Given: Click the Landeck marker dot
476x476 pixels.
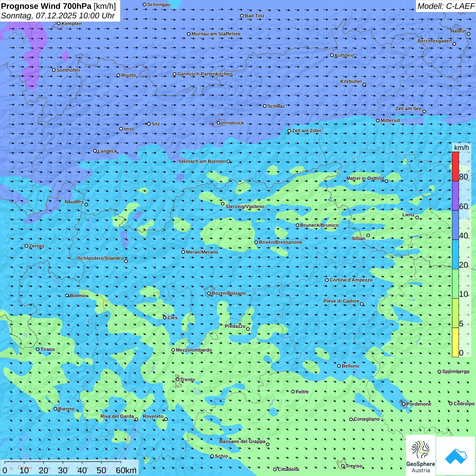Looking at the screenshot, I should [x=95, y=151].
